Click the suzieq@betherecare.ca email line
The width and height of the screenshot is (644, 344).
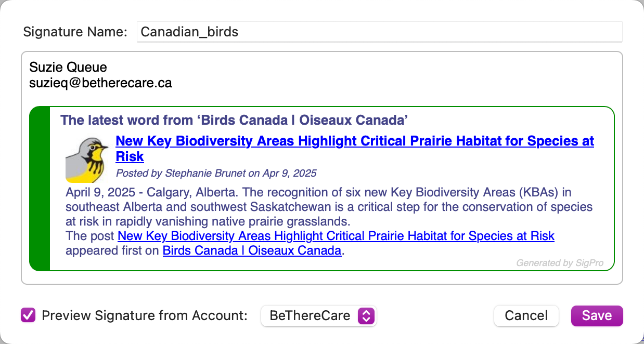pyautogui.click(x=100, y=82)
